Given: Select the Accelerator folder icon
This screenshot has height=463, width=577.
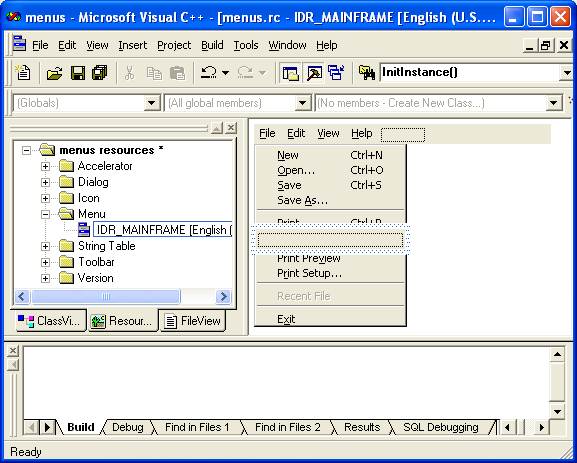Looking at the screenshot, I should click(x=67, y=166).
